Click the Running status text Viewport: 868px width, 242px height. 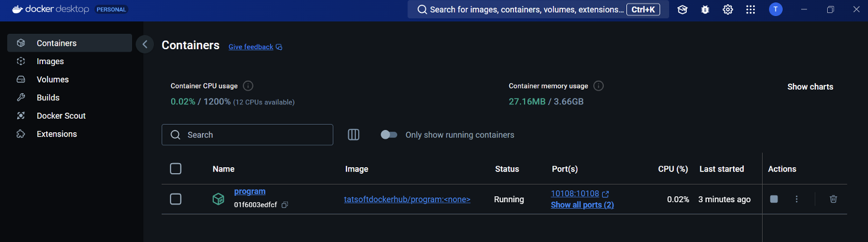(509, 199)
